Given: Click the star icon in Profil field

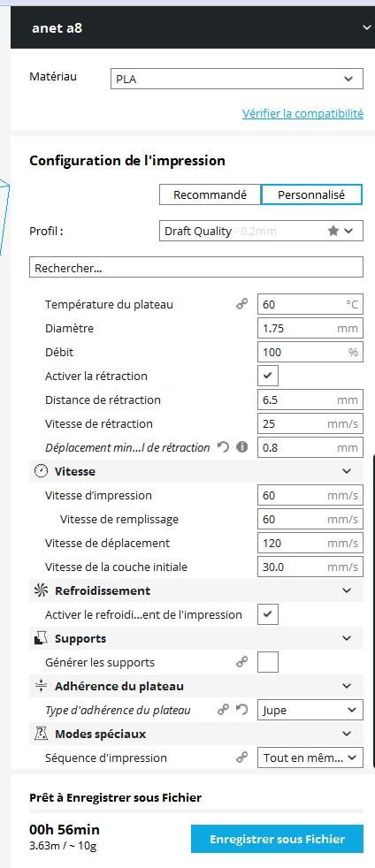Looking at the screenshot, I should click(333, 231).
